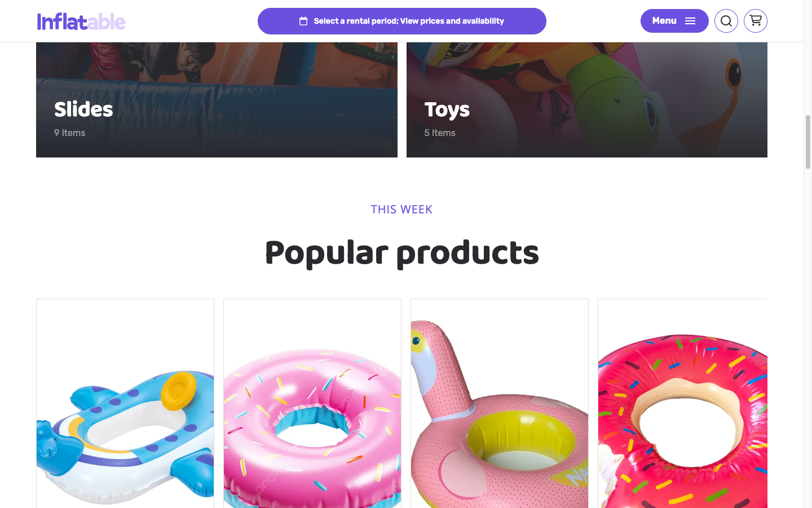Viewport: 812px width, 508px height.
Task: View the red sprinkled donut float product
Action: [x=683, y=404]
